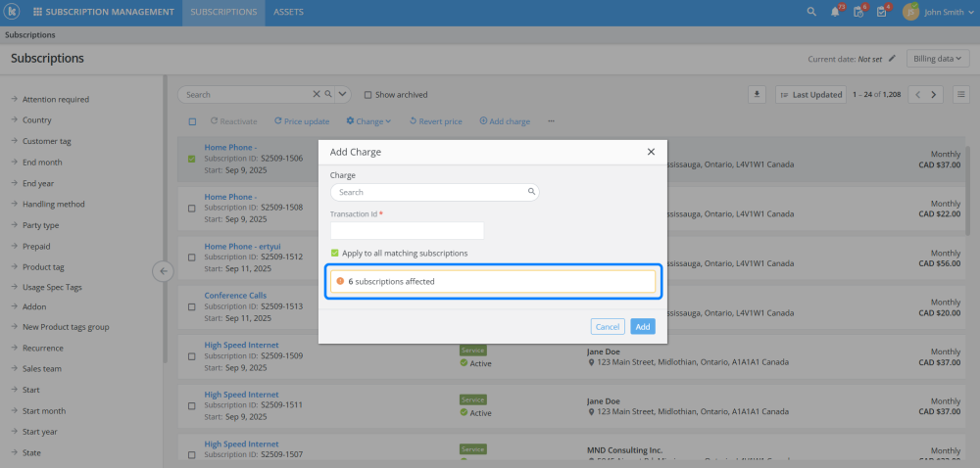This screenshot has height=468, width=980.
Task: Close the Add Charge dialog
Action: [x=651, y=152]
